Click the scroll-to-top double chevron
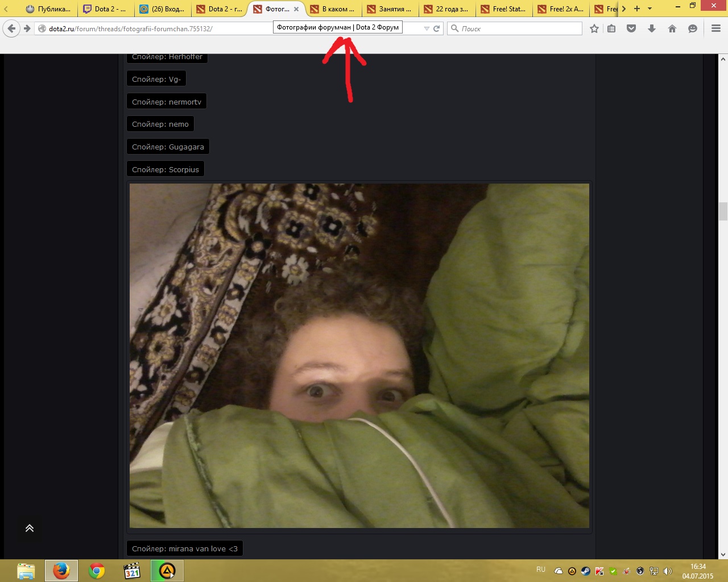The height and width of the screenshot is (582, 728). coord(30,528)
